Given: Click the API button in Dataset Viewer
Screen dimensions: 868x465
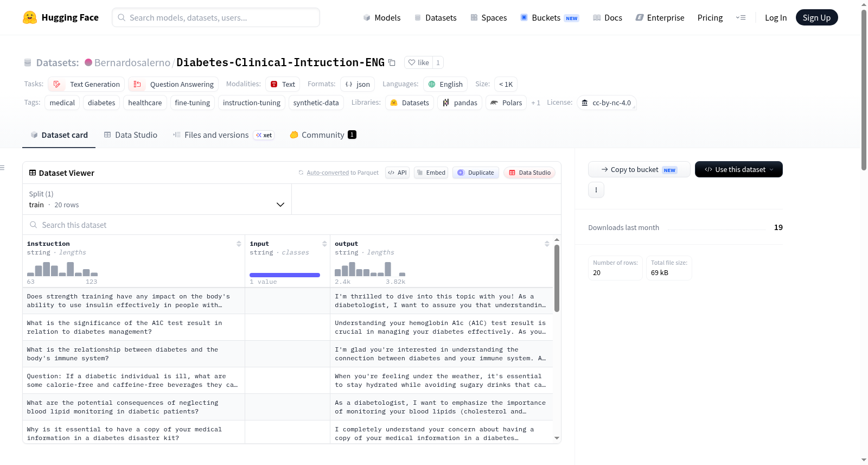Looking at the screenshot, I should (x=397, y=173).
